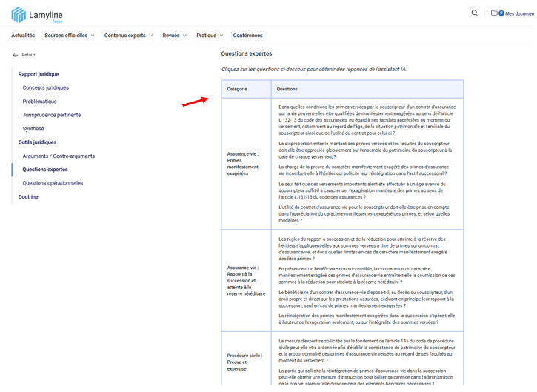Open the Revues dropdown menu

point(174,36)
